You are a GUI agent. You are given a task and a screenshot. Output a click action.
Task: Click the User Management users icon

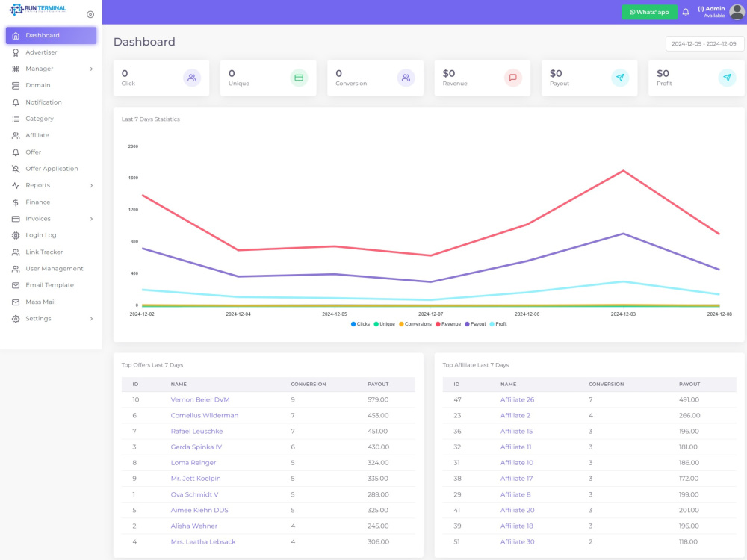pos(16,269)
